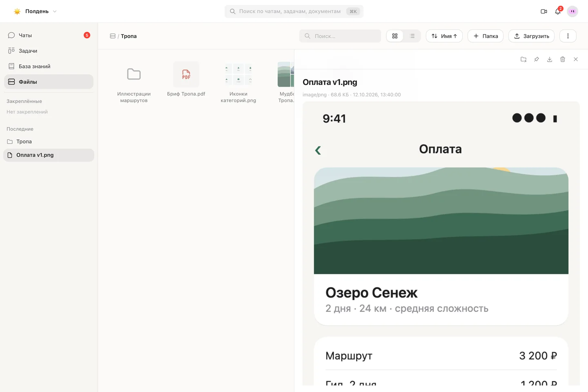The image size is (588, 392).
Task: Start a video call via camera icon
Action: [x=544, y=11]
